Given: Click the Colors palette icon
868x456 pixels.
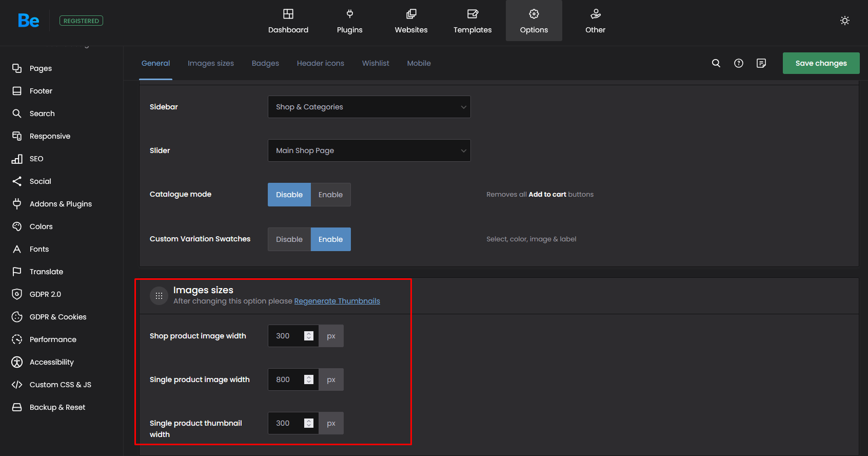Looking at the screenshot, I should (x=17, y=226).
